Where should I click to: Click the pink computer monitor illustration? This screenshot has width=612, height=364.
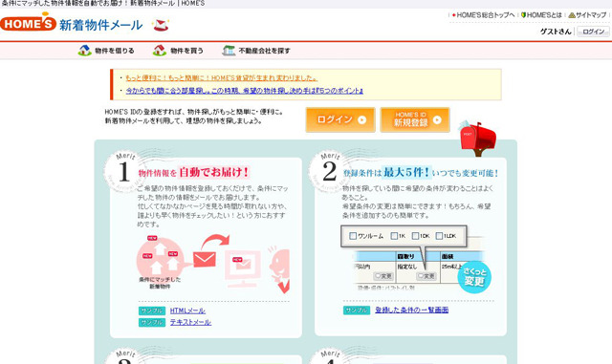pos(242,268)
